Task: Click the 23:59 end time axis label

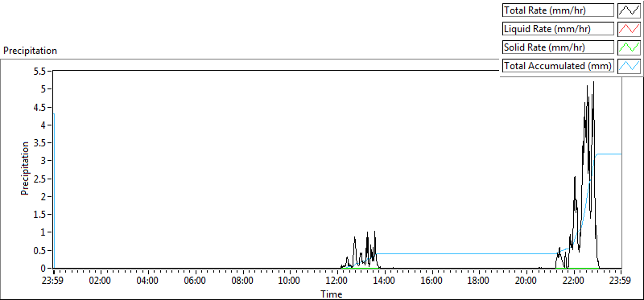Action: [620, 282]
